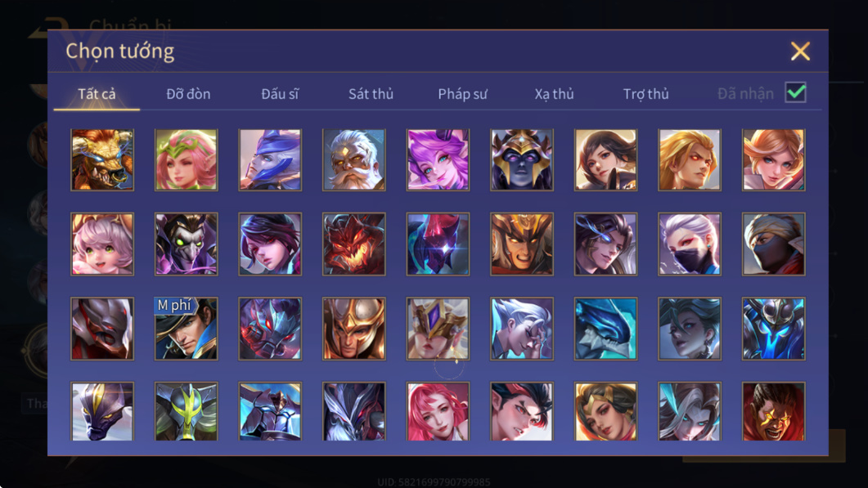Viewport: 868px width, 488px height.
Task: Filter by the Pháp sư tab
Action: pos(462,94)
